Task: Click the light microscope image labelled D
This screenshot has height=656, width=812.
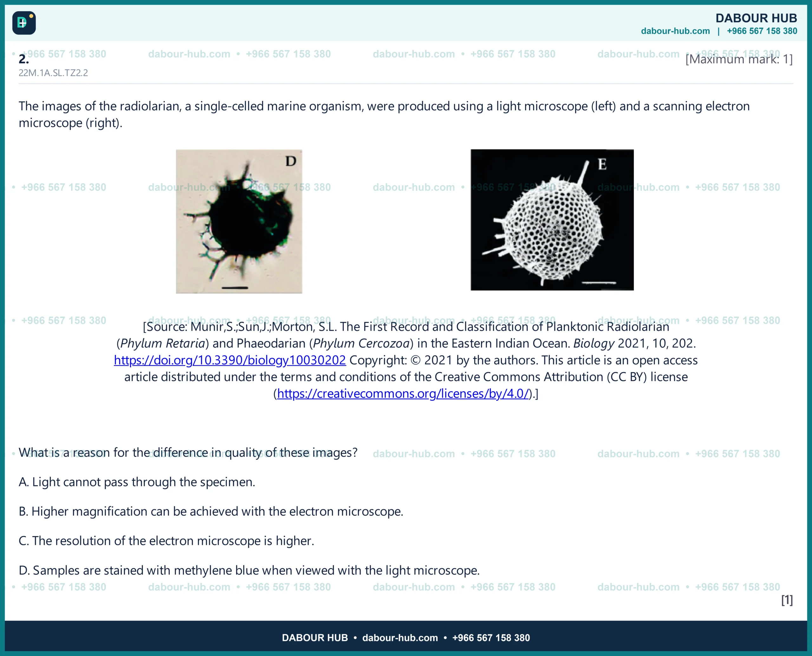Action: coord(239,222)
